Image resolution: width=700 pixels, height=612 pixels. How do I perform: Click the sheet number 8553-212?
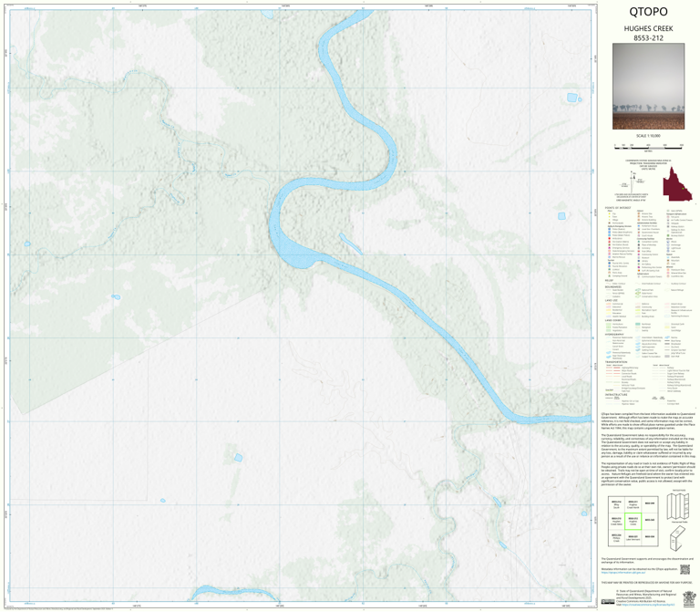648,38
